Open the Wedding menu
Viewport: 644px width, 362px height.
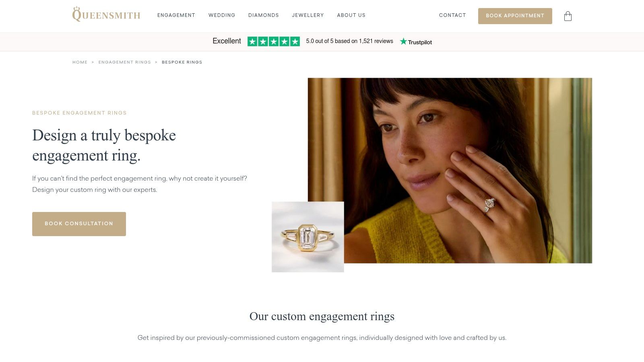222,15
